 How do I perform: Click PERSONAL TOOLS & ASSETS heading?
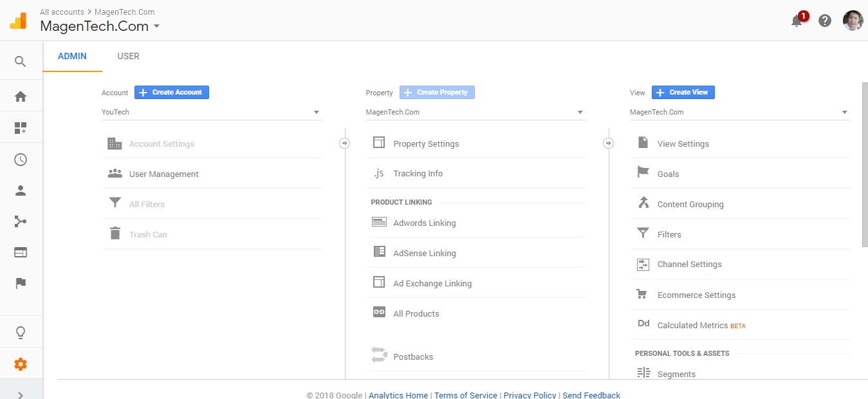coord(682,353)
